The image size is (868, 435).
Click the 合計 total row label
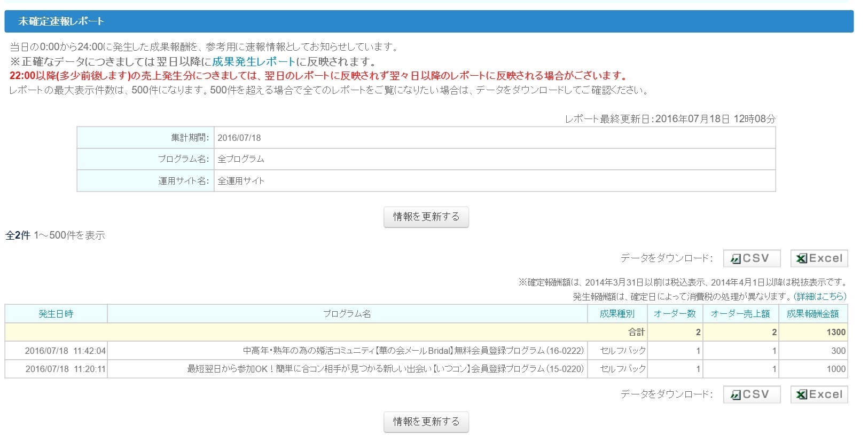[x=636, y=332]
